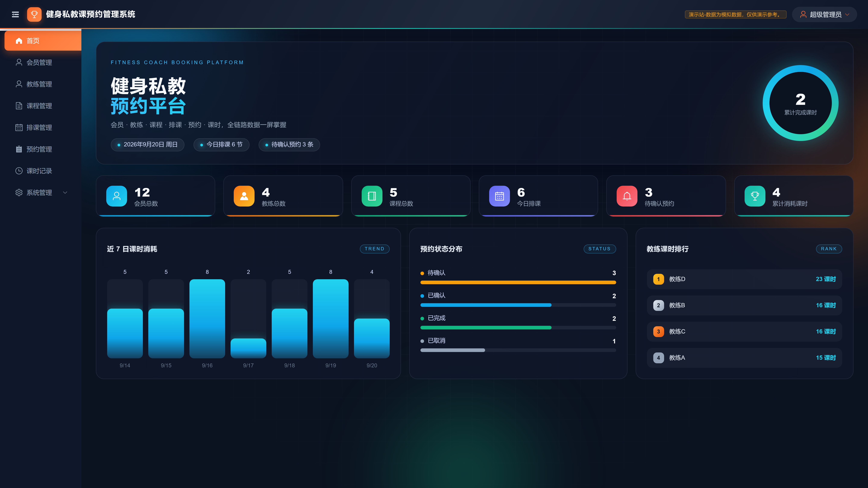Click the orange trophy logo icon

point(34,14)
